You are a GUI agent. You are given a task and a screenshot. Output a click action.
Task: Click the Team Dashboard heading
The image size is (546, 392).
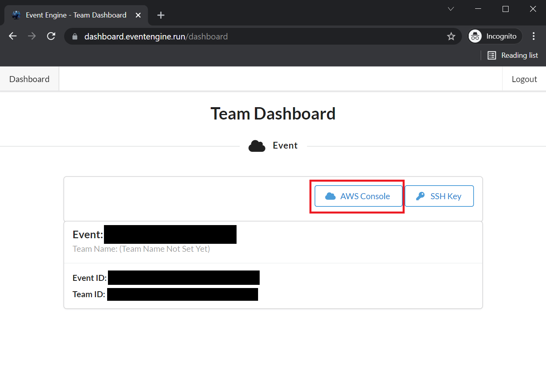273,114
